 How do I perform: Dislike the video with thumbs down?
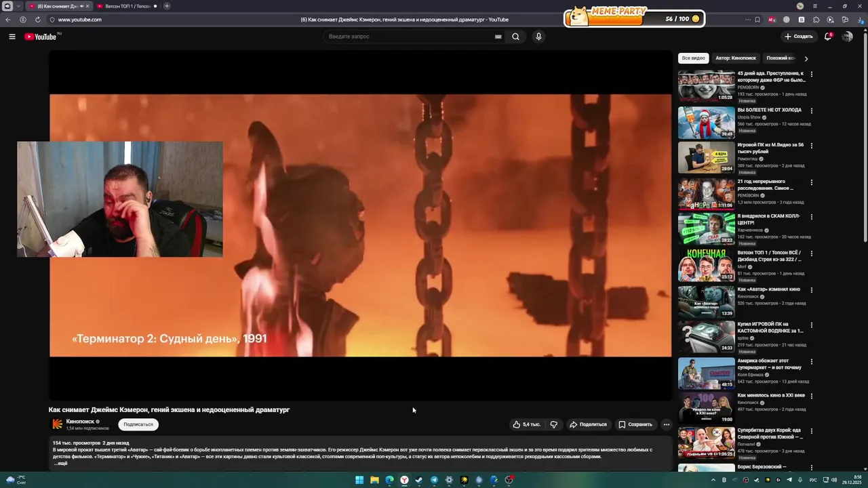[554, 424]
